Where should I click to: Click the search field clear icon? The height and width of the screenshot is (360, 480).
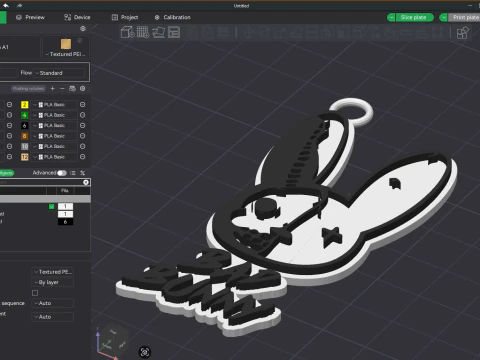pyautogui.click(x=86, y=182)
